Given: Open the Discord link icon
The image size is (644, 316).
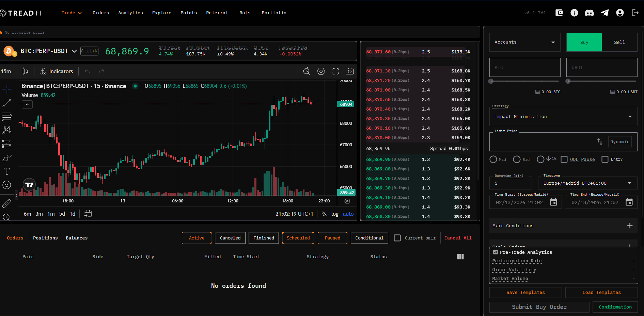Looking at the screenshot, I should point(589,13).
